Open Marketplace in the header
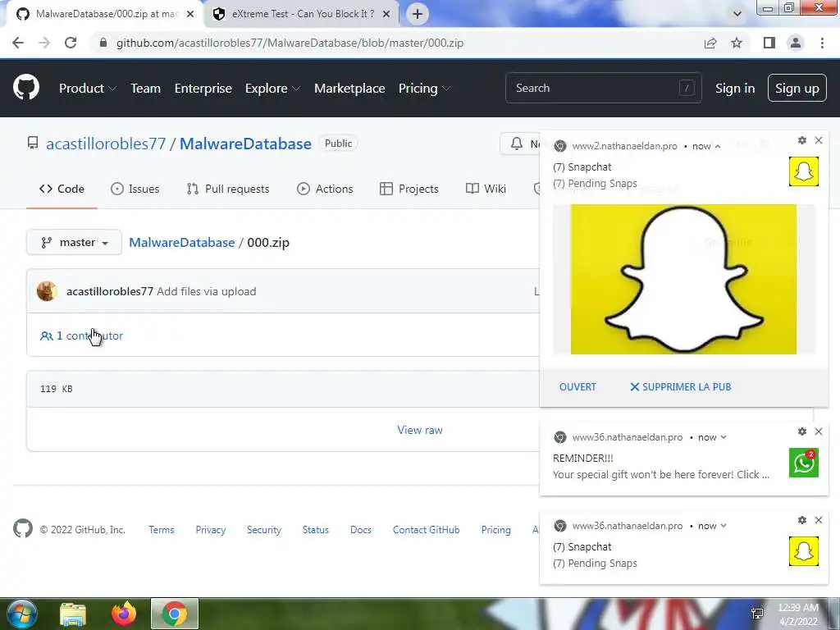Screen dimensions: 840x630 click(x=349, y=89)
